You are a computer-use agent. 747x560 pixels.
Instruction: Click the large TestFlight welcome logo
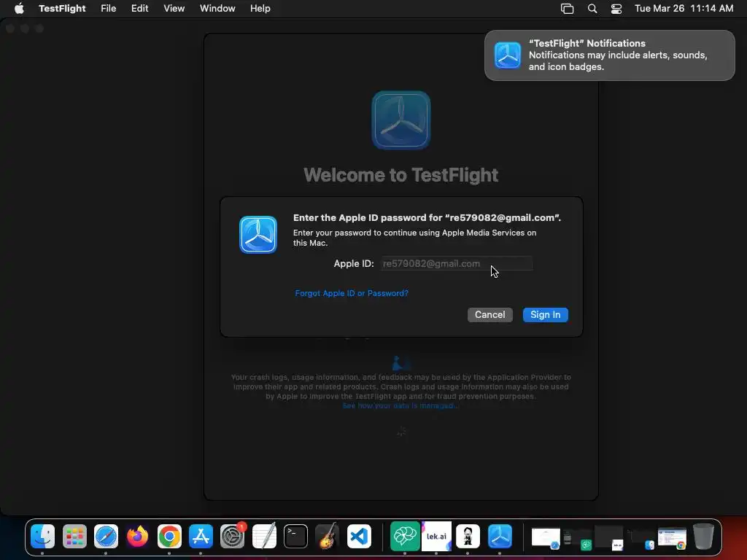tap(401, 120)
